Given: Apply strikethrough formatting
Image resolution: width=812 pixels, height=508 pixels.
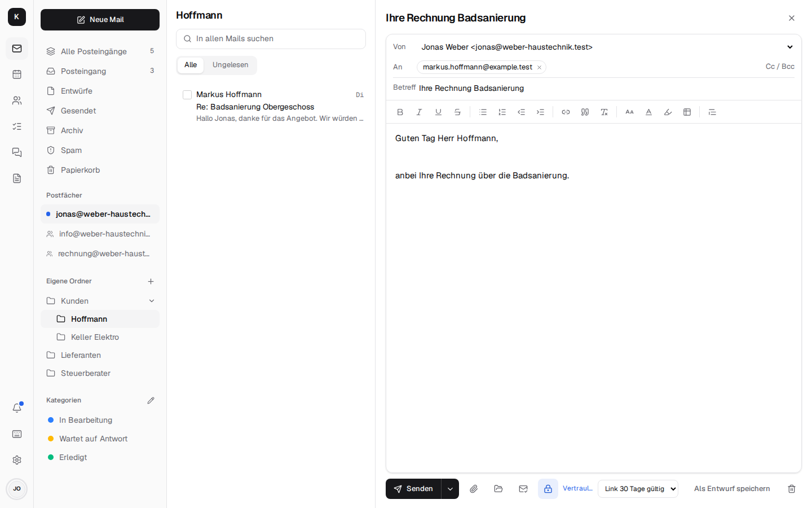Looking at the screenshot, I should 457,112.
